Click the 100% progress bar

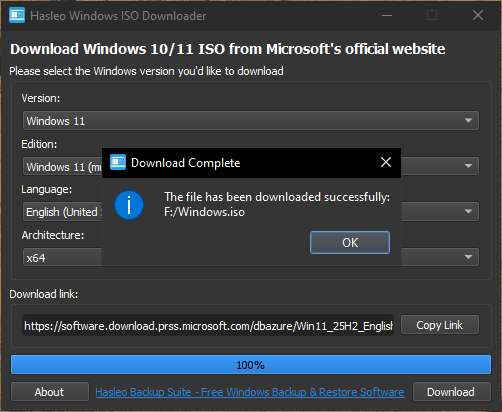coord(251,365)
